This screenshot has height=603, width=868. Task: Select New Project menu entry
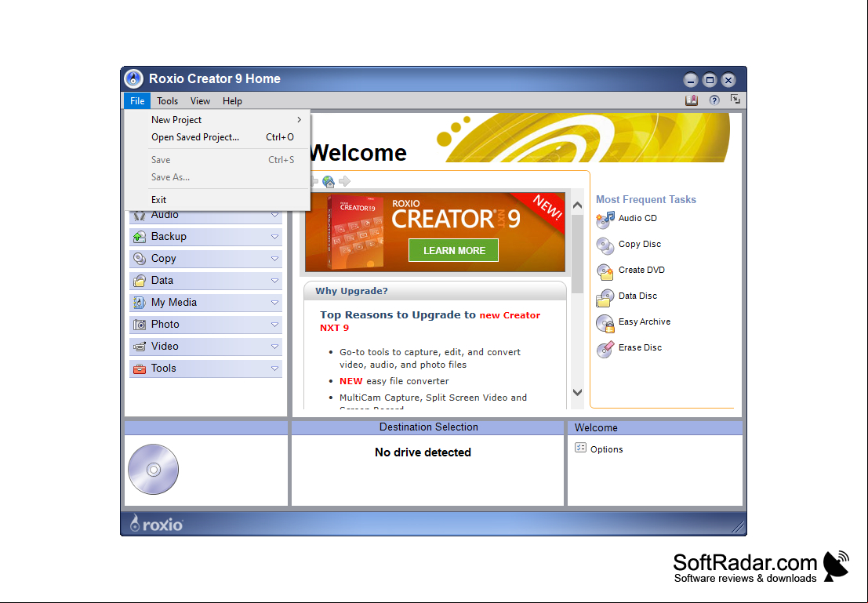coord(217,120)
